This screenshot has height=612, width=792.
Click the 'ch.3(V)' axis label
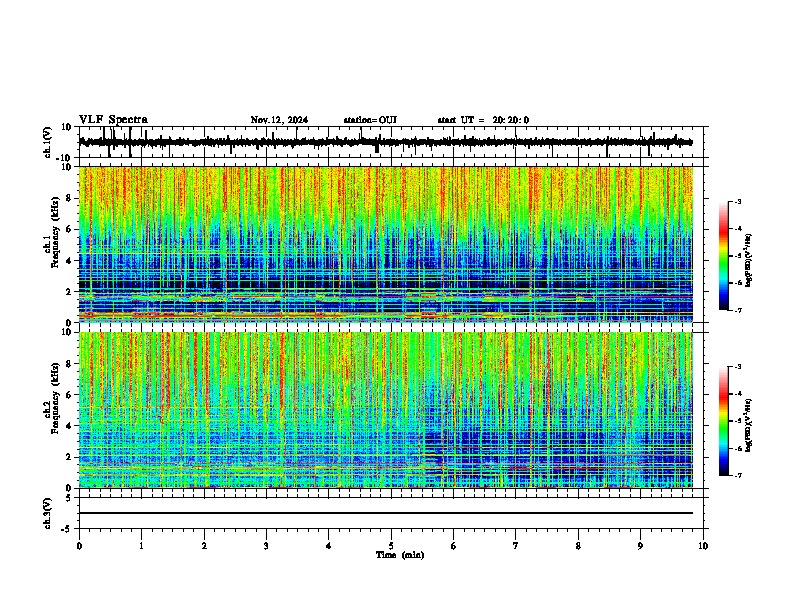point(48,513)
